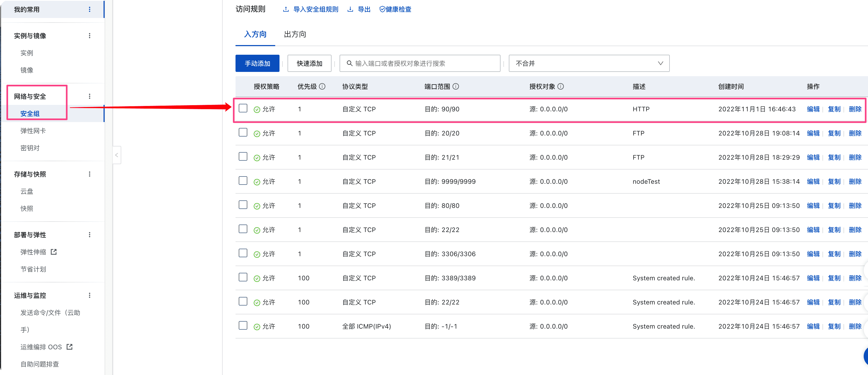The width and height of the screenshot is (868, 375).
Task: Click the info icon next to 端口范围
Action: [x=455, y=87]
